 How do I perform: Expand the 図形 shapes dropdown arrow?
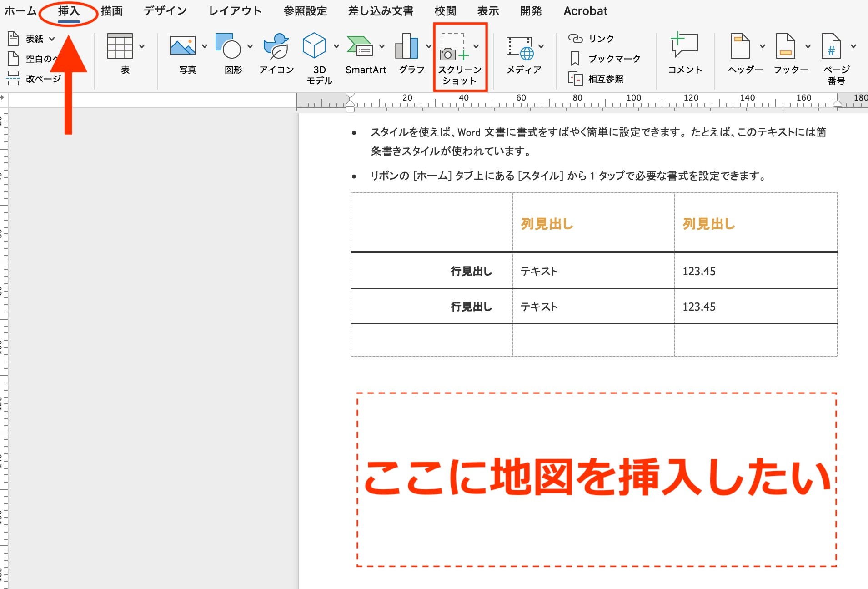pos(250,46)
